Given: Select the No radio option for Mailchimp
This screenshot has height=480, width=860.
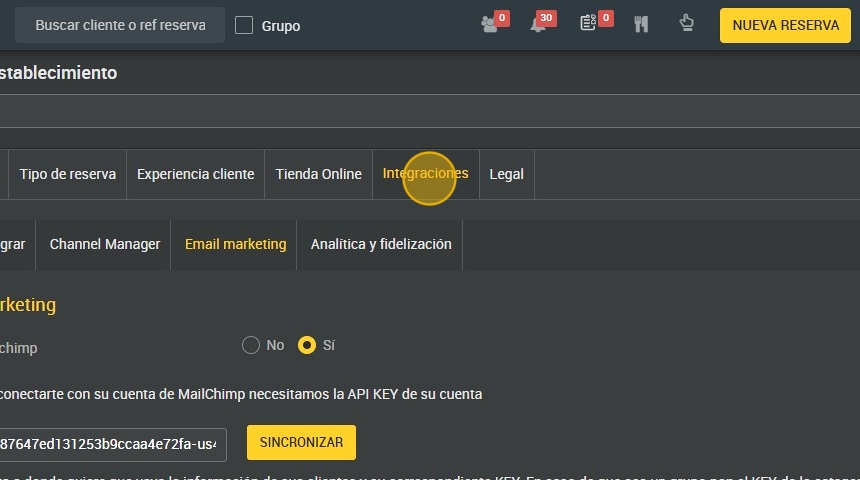Looking at the screenshot, I should click(251, 345).
